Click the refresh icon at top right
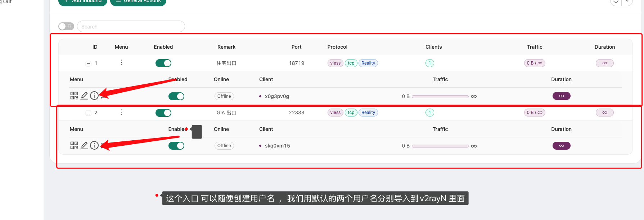This screenshot has width=644, height=220. pos(616,1)
